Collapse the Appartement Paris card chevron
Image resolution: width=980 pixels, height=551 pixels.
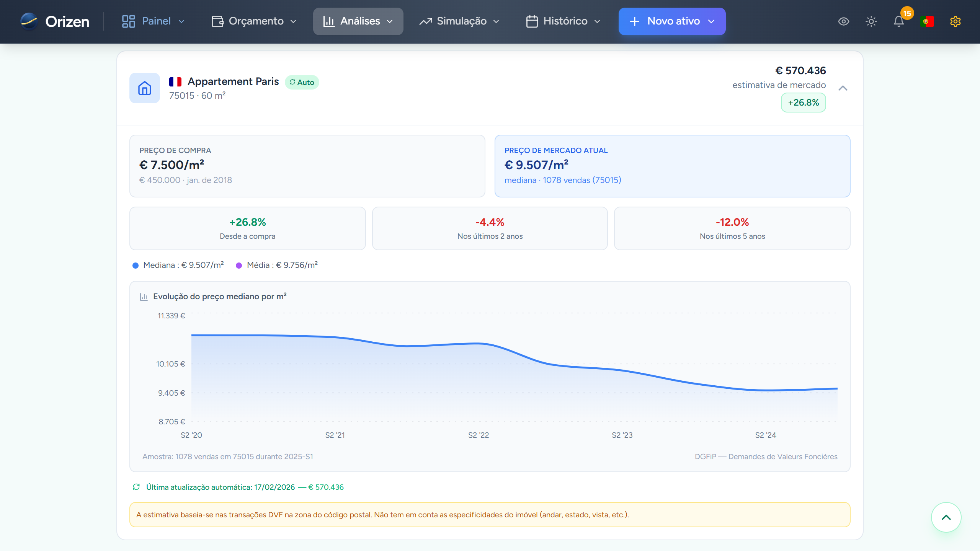click(x=843, y=88)
